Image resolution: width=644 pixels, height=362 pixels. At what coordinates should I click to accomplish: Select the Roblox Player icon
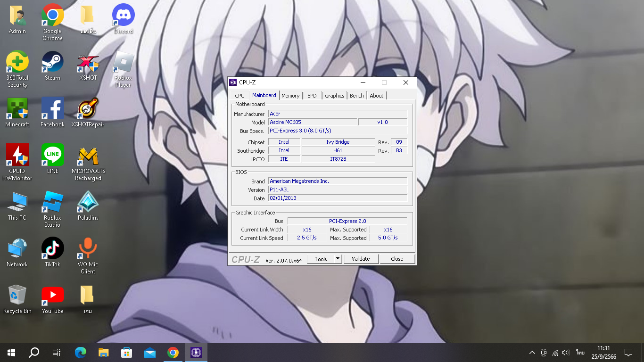(123, 69)
